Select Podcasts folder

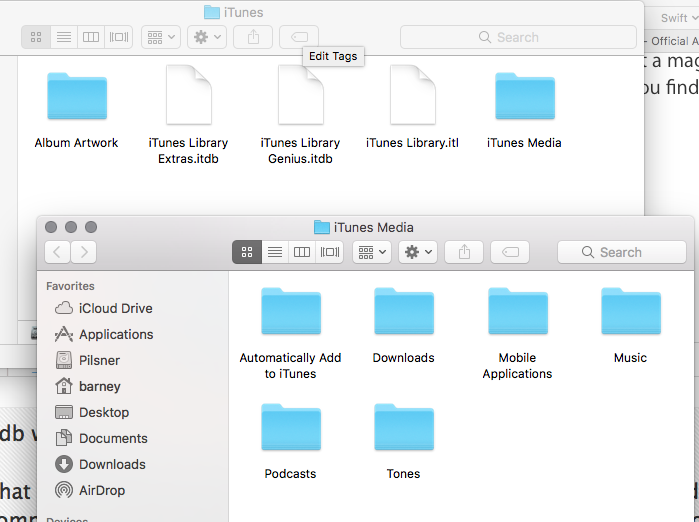point(291,442)
